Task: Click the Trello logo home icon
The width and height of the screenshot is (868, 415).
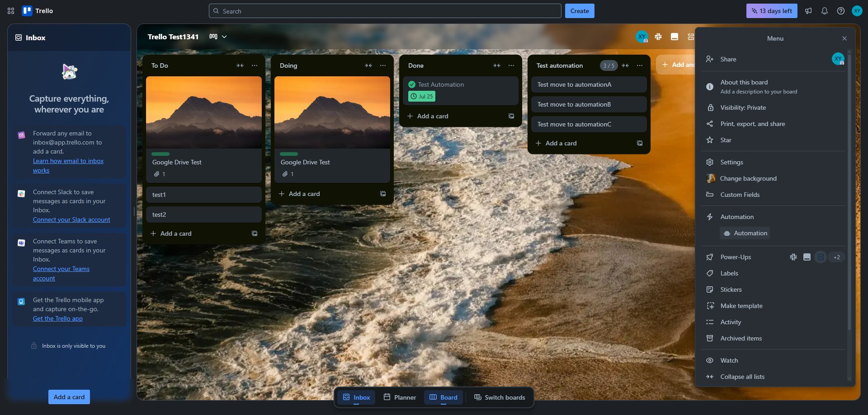Action: [x=38, y=11]
